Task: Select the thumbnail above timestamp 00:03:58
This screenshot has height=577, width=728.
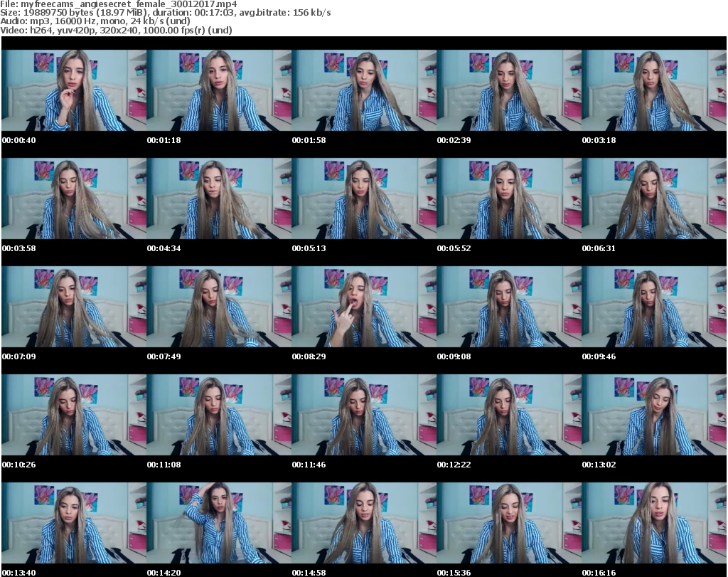Action: 74,198
